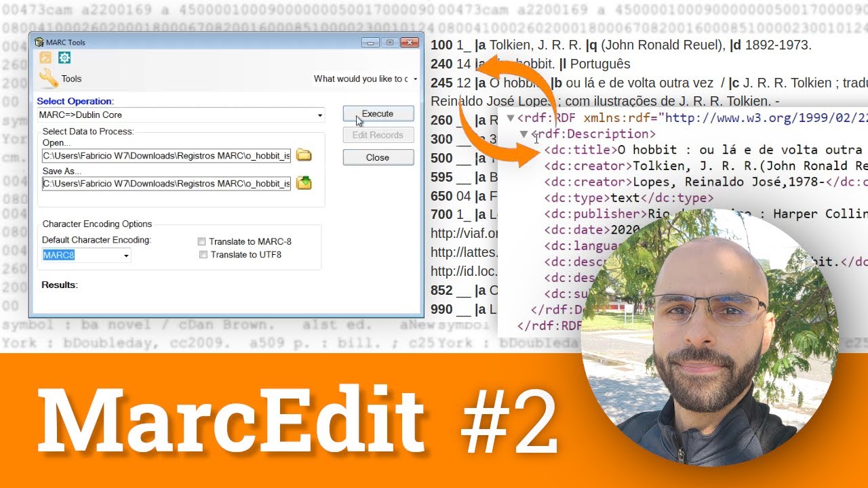Click the '240 14' Português MARC line

click(530, 64)
